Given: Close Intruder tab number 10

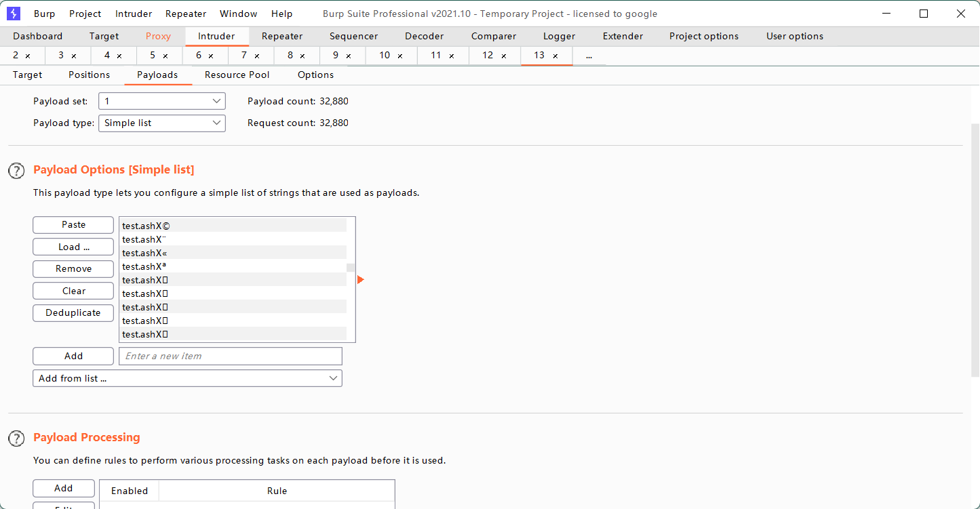Looking at the screenshot, I should click(400, 56).
